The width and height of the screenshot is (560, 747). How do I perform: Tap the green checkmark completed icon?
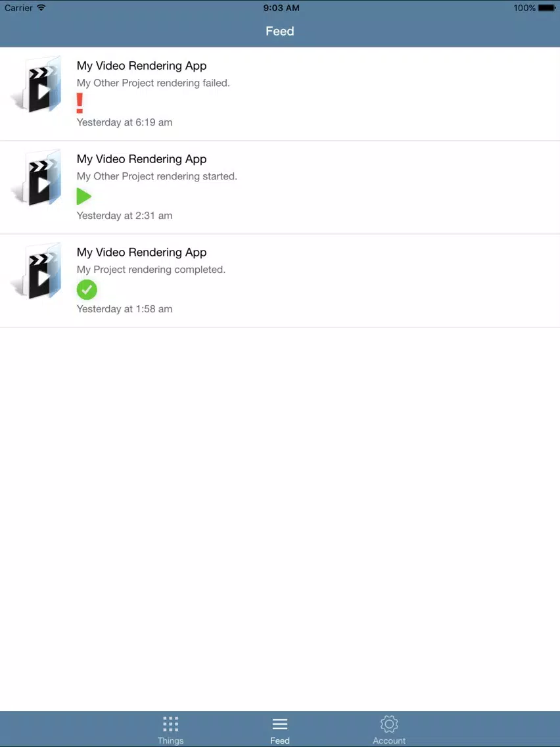(x=87, y=289)
